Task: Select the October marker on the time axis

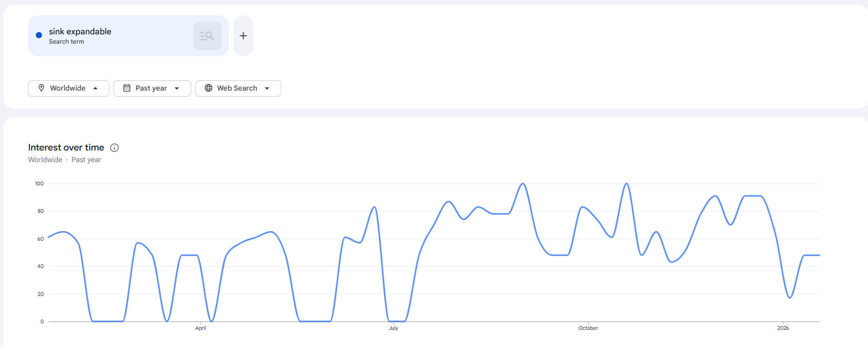Action: point(588,328)
